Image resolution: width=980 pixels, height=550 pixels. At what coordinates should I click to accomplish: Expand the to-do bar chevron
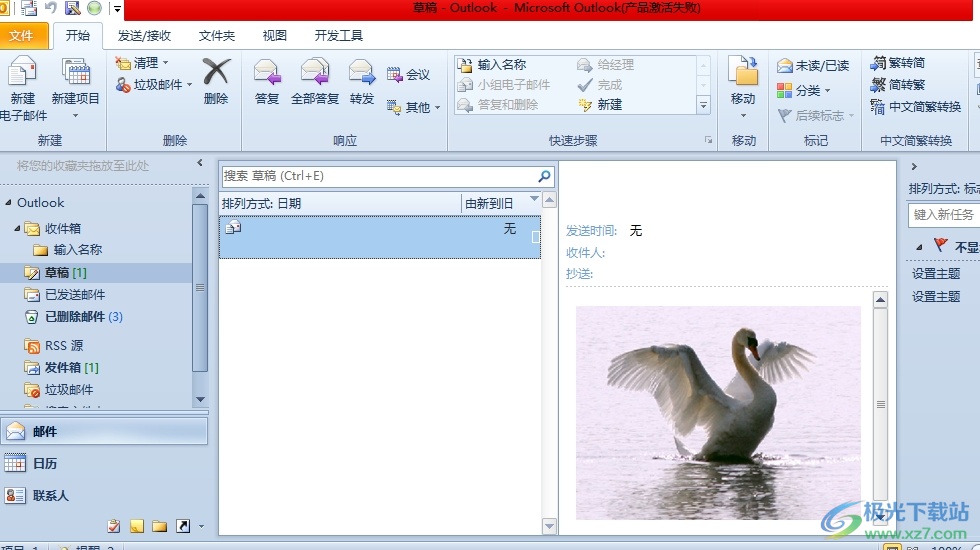click(914, 166)
